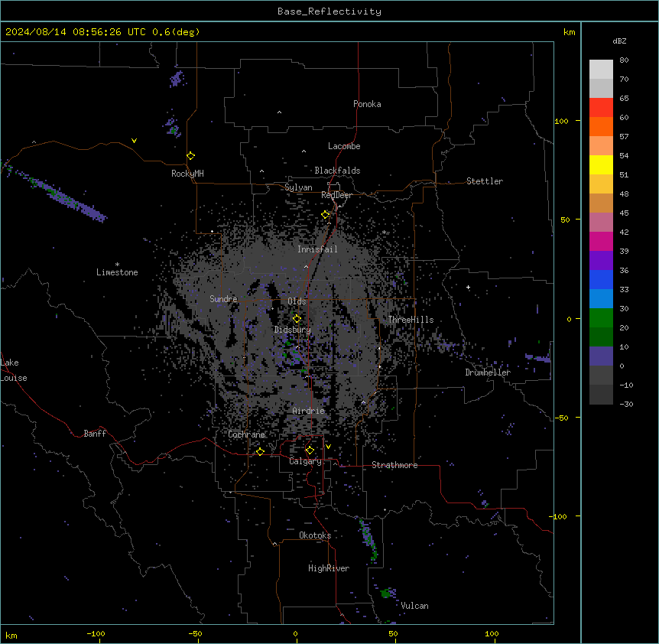Screen dimensions: 659x644
Task: Click the km unit label at top right
Action: 570,32
